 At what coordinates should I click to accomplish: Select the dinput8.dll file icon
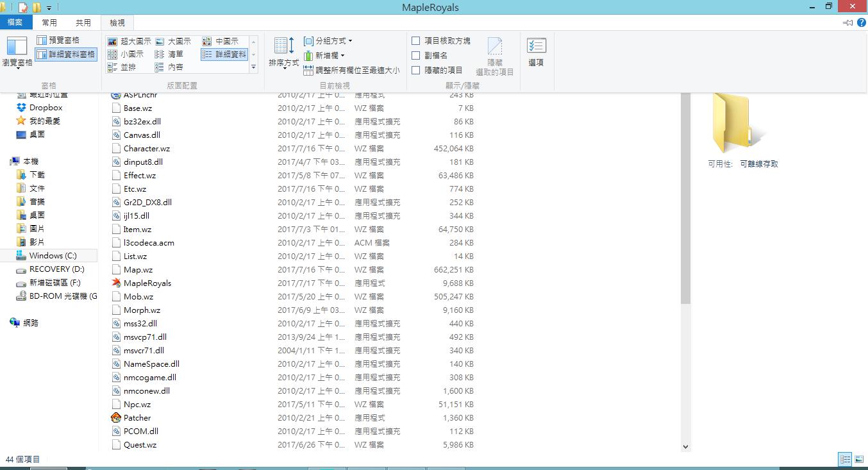point(116,162)
